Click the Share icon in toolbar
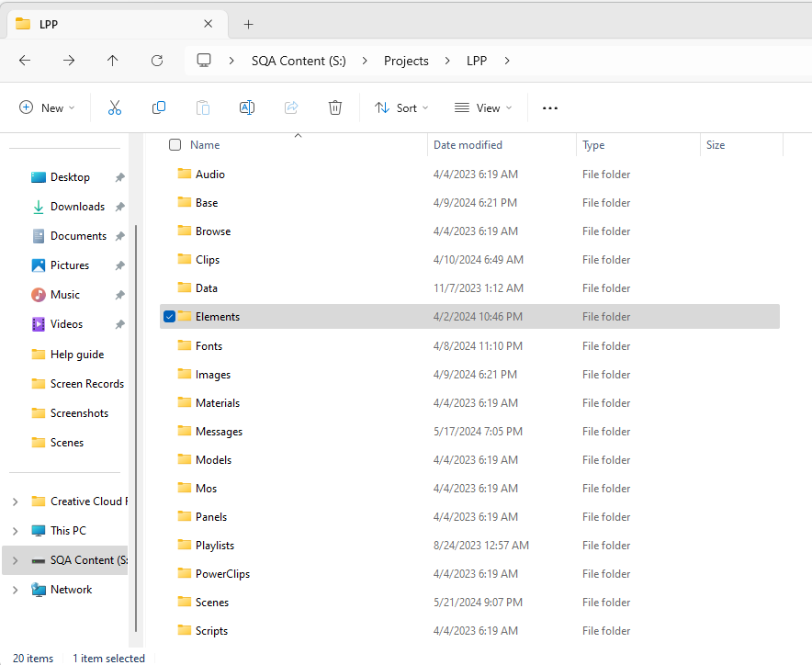Viewport: 812px width, 665px height. point(291,107)
